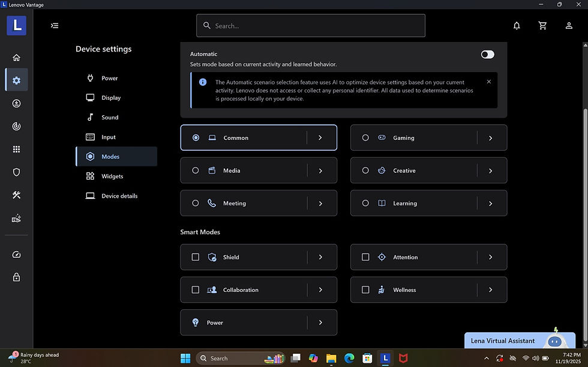Expand the Creative mode chevron
Viewport: 588px width, 367px height.
coord(491,171)
